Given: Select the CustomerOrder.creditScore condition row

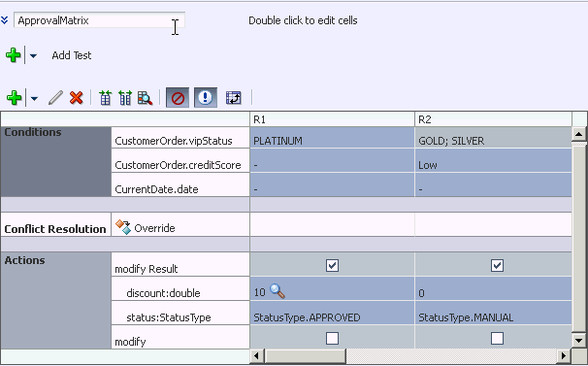Looking at the screenshot, I should click(x=180, y=161).
